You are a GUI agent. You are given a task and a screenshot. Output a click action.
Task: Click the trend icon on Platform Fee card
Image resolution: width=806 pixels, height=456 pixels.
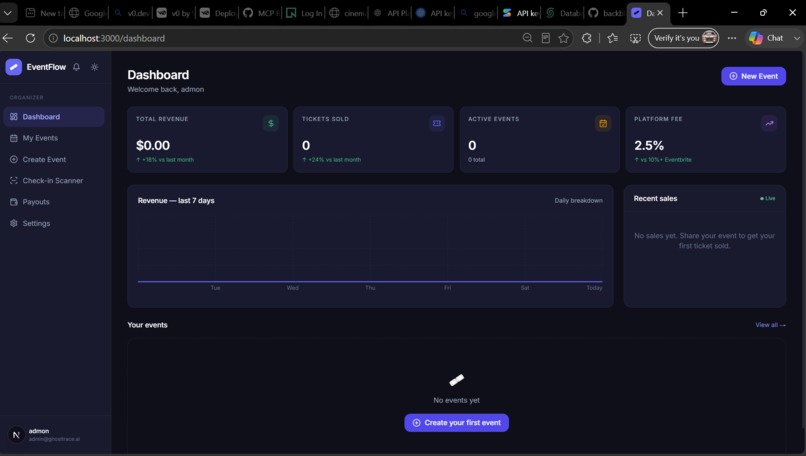(x=769, y=123)
